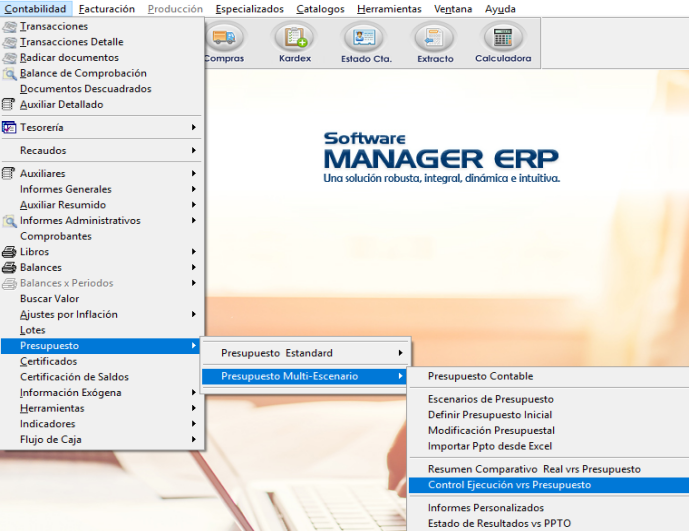The image size is (689, 531).
Task: Click the greyed printer icon beside Balances x Periodos
Action: (9, 283)
